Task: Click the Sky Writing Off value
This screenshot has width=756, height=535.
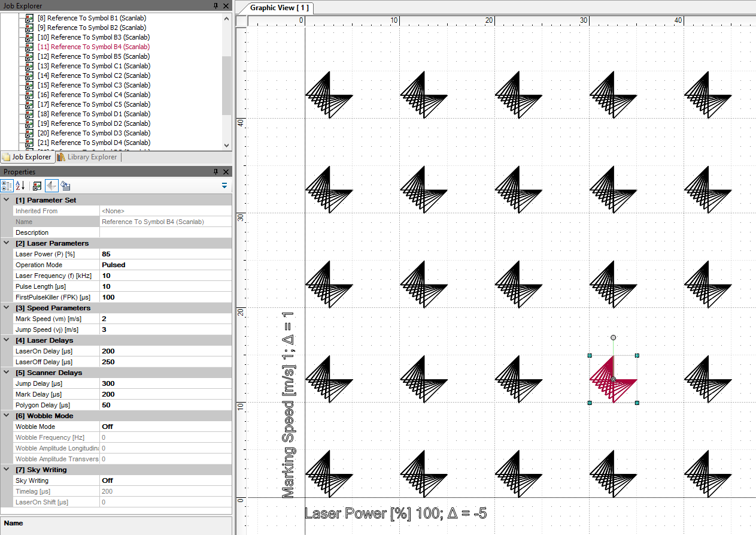Action: (165, 480)
